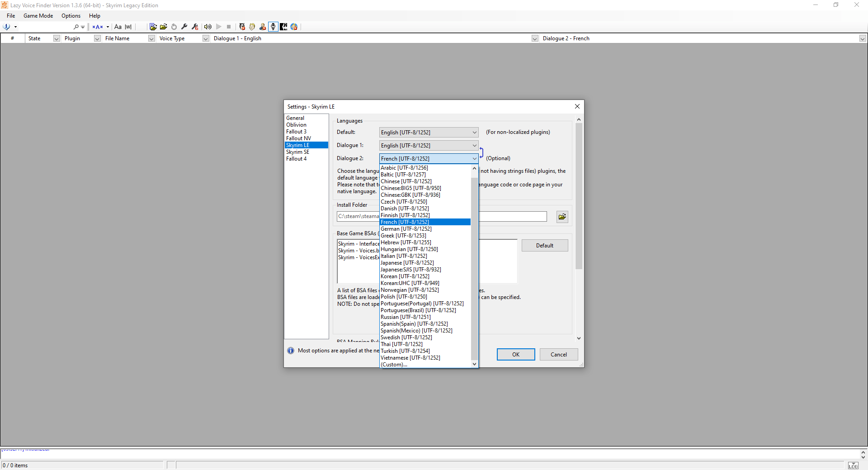This screenshot has height=470, width=868.
Task: Click the language list scrollbar down arrow
Action: click(x=474, y=364)
